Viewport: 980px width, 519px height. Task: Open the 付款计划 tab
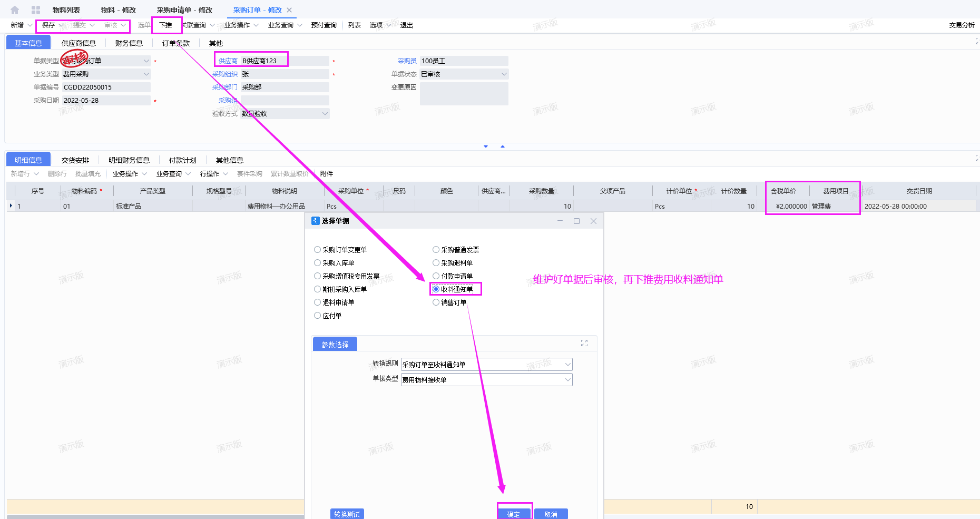pyautogui.click(x=182, y=160)
